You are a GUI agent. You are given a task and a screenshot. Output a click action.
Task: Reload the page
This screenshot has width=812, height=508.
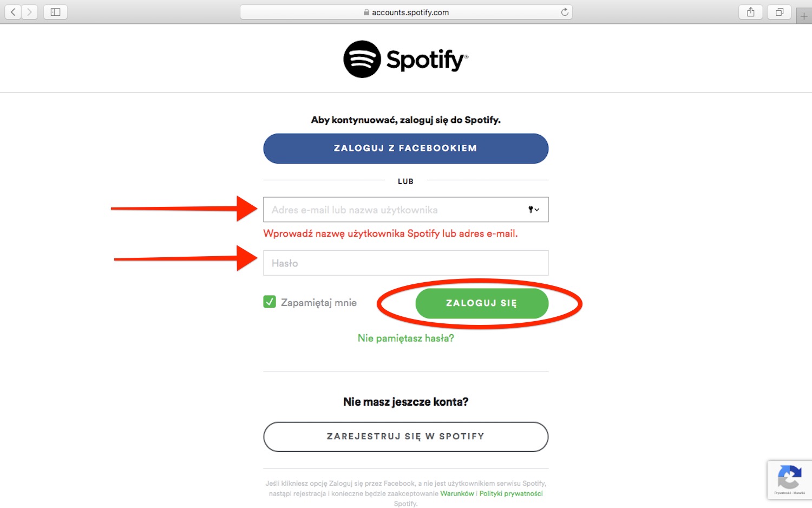[x=565, y=12]
